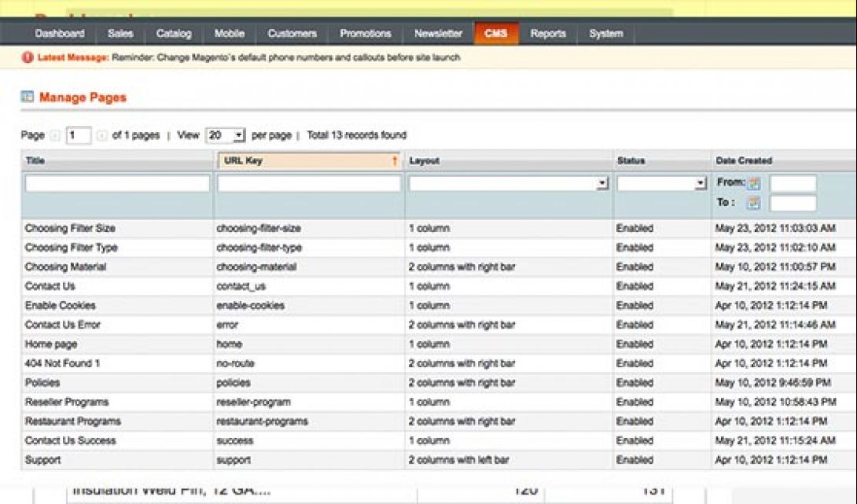Screen dimensions: 857x504
Task: Open the From date calendar picker
Action: pos(754,184)
